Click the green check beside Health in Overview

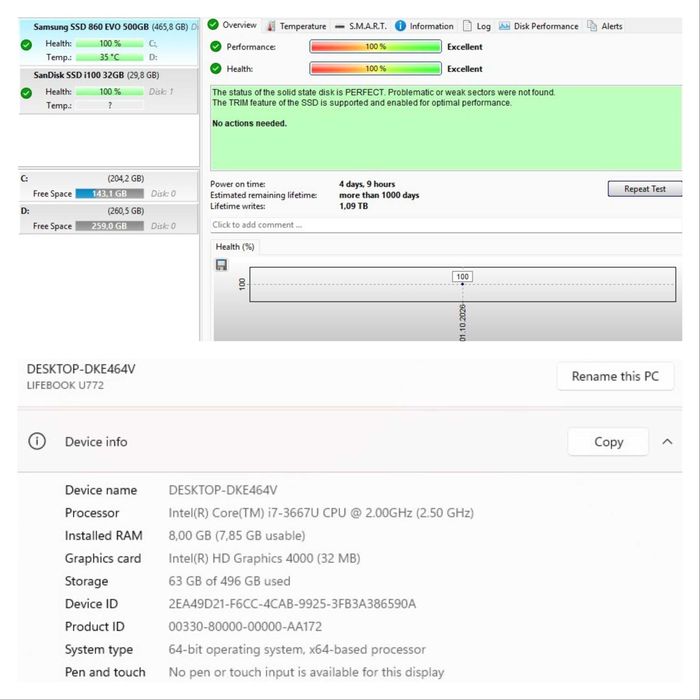[216, 68]
